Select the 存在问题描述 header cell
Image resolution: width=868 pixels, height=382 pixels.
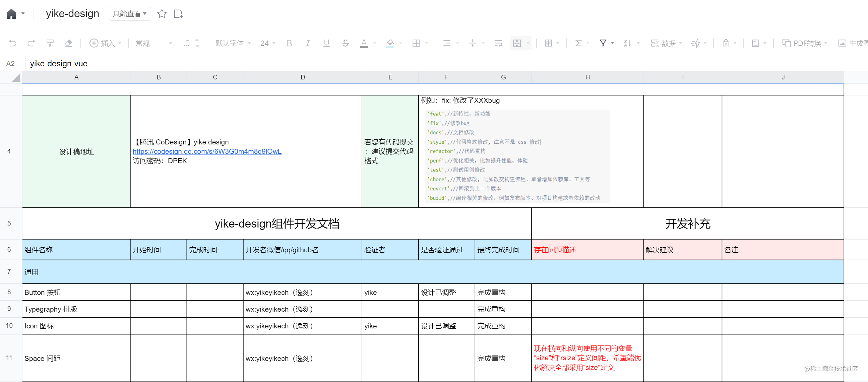point(587,250)
